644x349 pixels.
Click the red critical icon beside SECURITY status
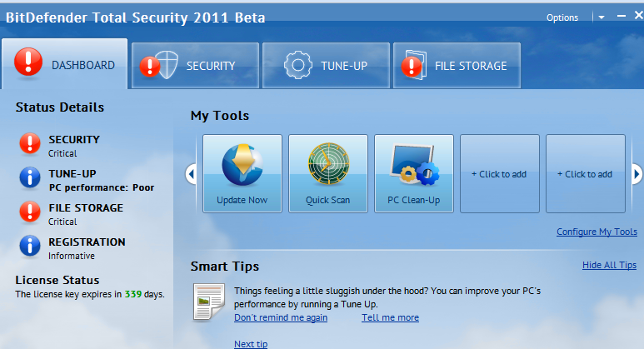point(30,143)
